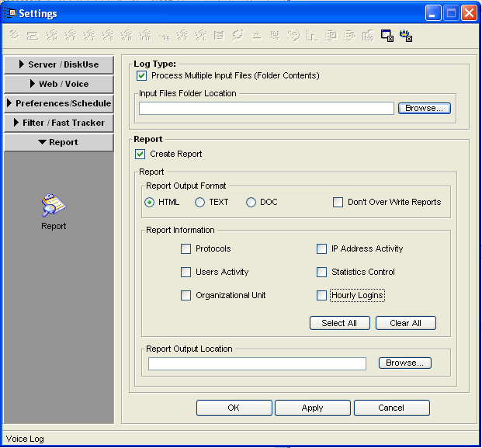
Task: Enable the Hourly Logins checkbox
Action: point(321,296)
